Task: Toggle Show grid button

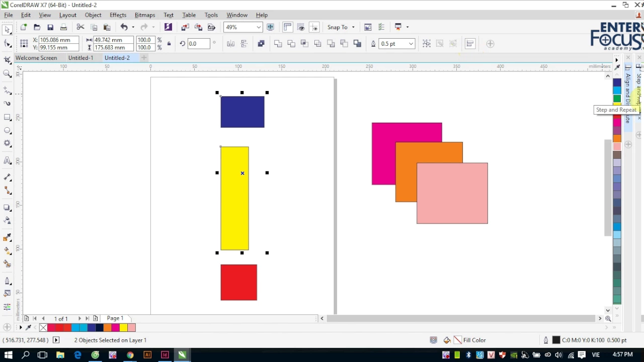Action: click(x=301, y=27)
